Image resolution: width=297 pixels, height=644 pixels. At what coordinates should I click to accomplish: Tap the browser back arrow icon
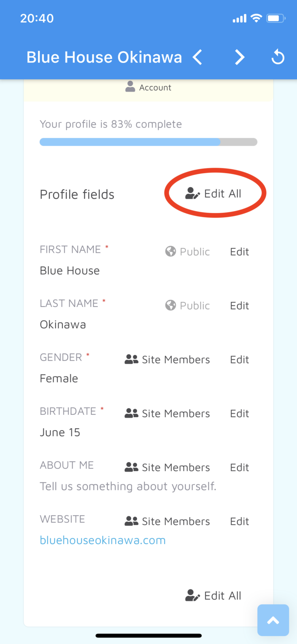197,58
